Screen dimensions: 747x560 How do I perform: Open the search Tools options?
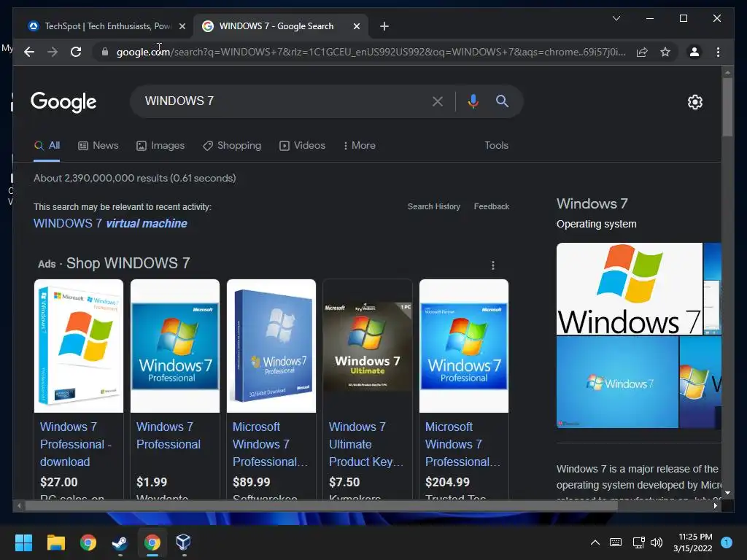point(496,145)
